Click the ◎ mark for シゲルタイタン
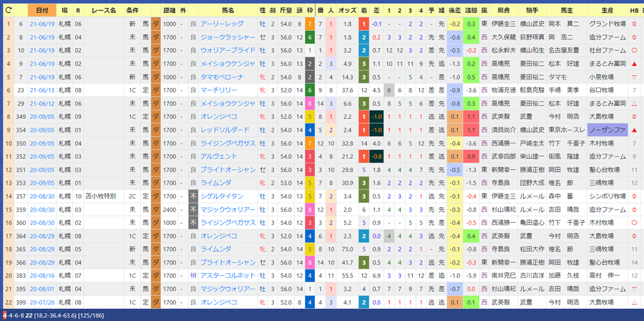Image resolution: width=644 pixels, height=321 pixels. 635,196
